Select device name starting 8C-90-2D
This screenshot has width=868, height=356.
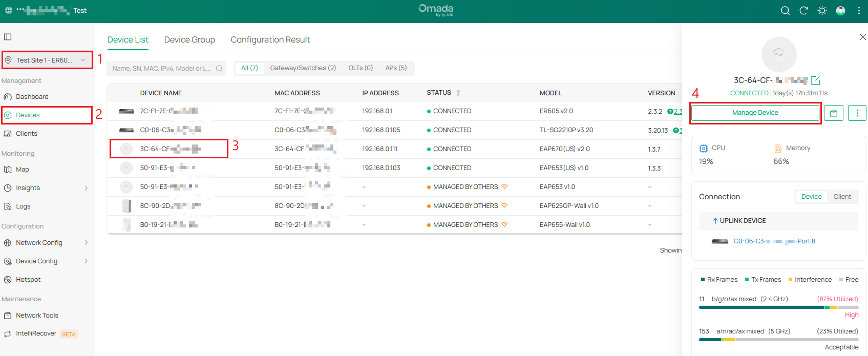(170, 206)
